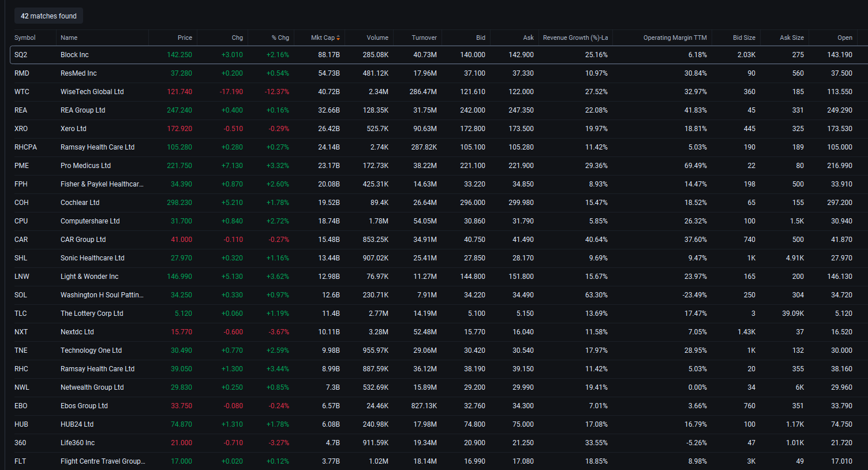Select WTC ticker symbol
868x470 pixels.
point(22,92)
